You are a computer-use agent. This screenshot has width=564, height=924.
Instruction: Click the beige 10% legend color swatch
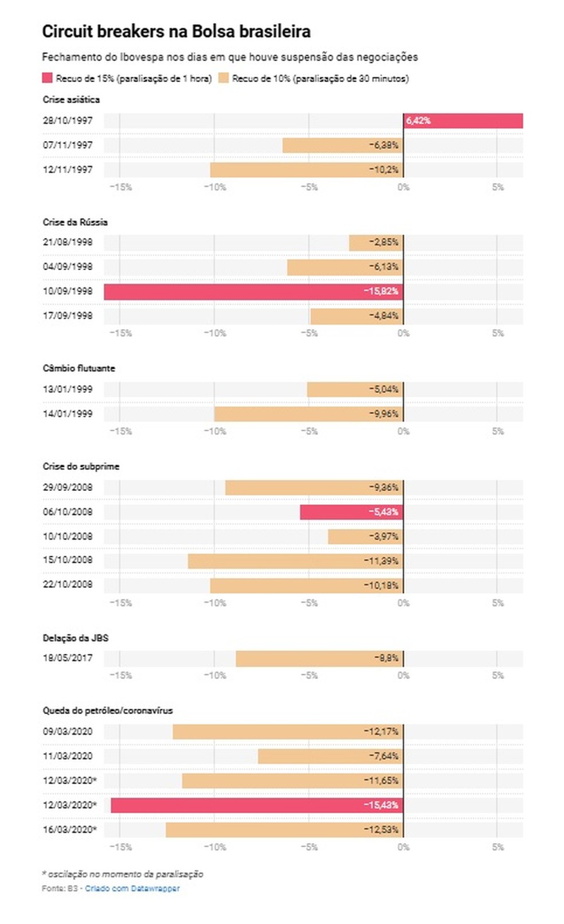[x=224, y=78]
